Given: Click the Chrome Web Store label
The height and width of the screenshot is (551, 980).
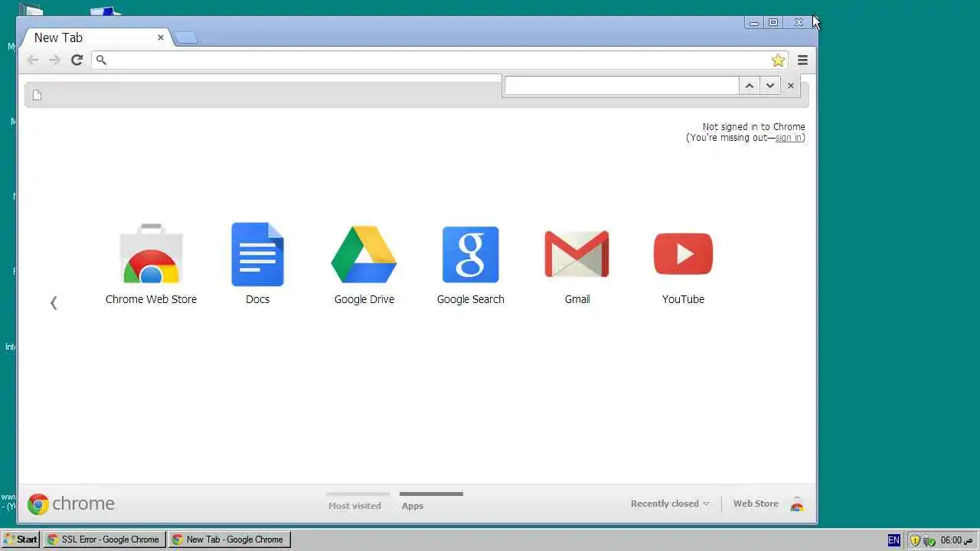Looking at the screenshot, I should point(151,299).
